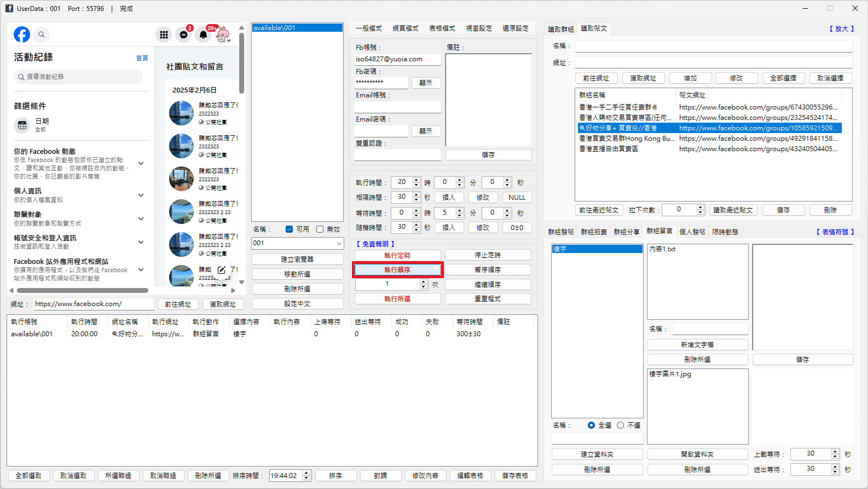
Task: Click the 讀取最近帖文 button
Action: coord(733,210)
